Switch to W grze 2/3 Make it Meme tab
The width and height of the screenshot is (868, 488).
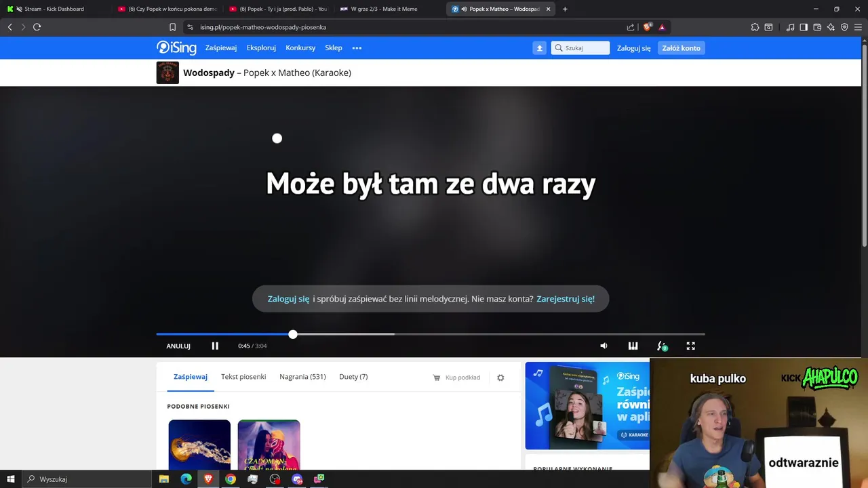(x=389, y=9)
